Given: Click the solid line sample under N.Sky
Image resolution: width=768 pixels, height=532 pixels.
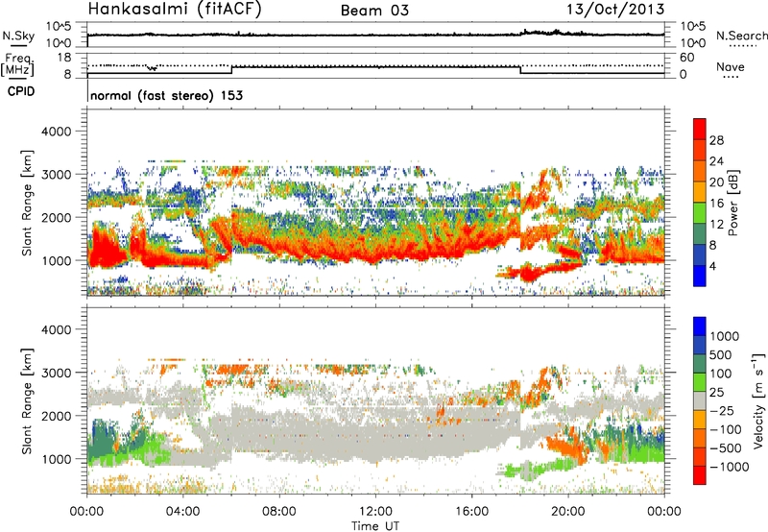Looking at the screenshot, I should pyautogui.click(x=18, y=45).
